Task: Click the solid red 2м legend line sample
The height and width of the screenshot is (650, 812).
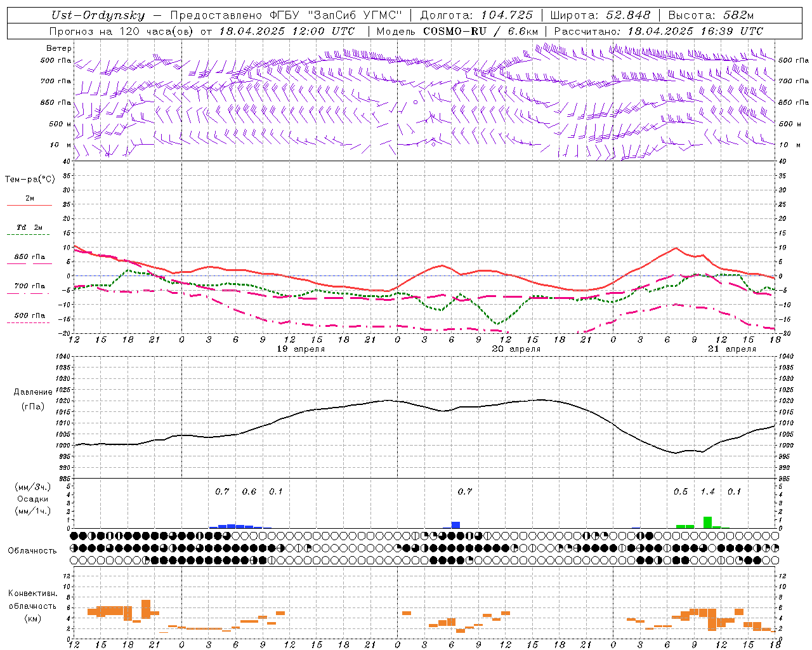Action: tap(29, 206)
